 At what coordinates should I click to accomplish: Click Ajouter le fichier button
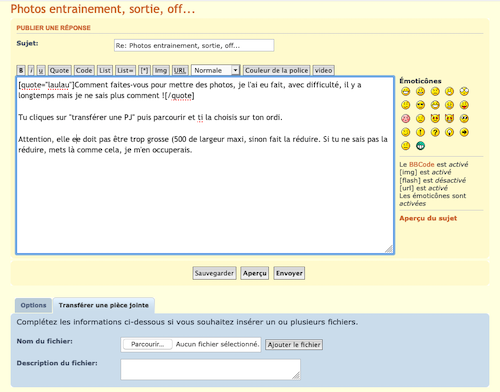pos(294,345)
